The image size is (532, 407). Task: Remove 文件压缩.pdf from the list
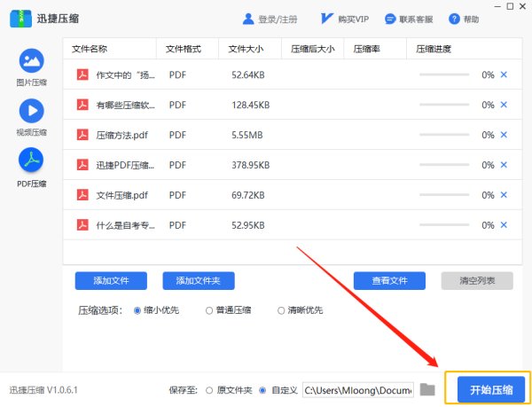504,195
